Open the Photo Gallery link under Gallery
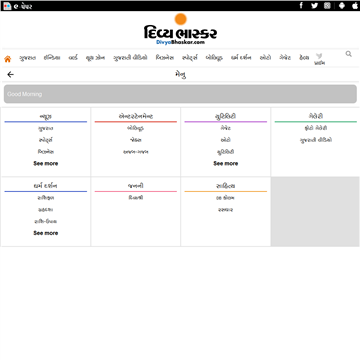360x360 pixels. click(316, 128)
